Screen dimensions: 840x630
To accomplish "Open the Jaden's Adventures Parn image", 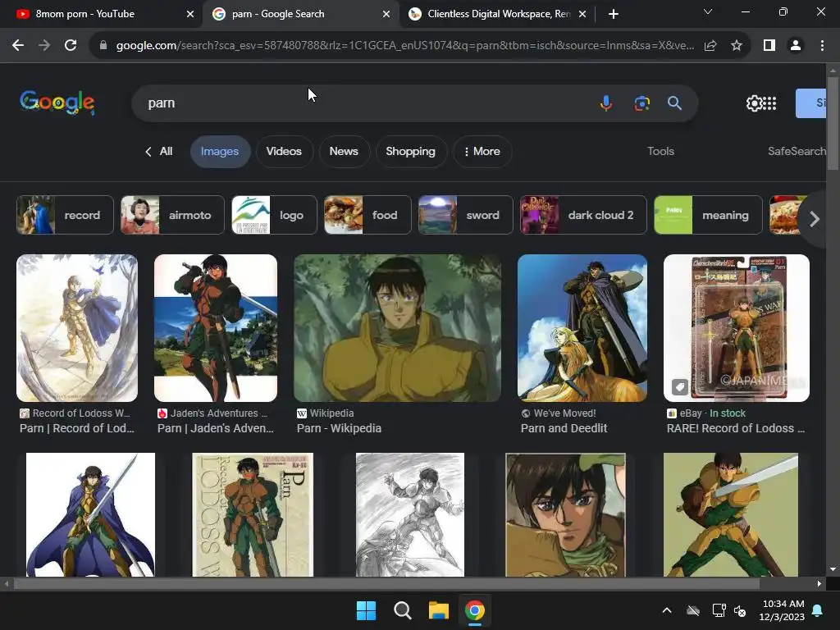I will point(216,328).
